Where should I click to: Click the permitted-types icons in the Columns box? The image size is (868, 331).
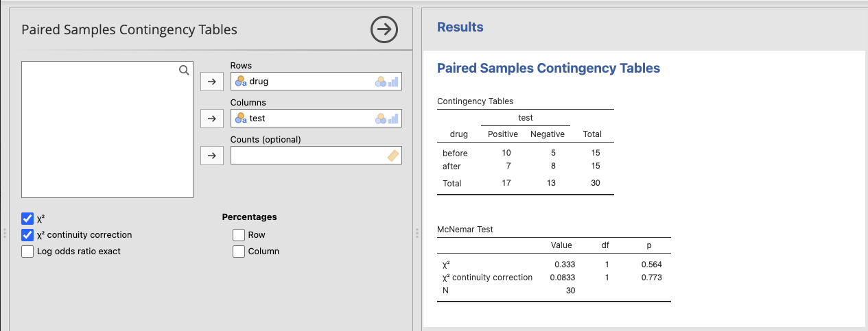pyautogui.click(x=386, y=119)
